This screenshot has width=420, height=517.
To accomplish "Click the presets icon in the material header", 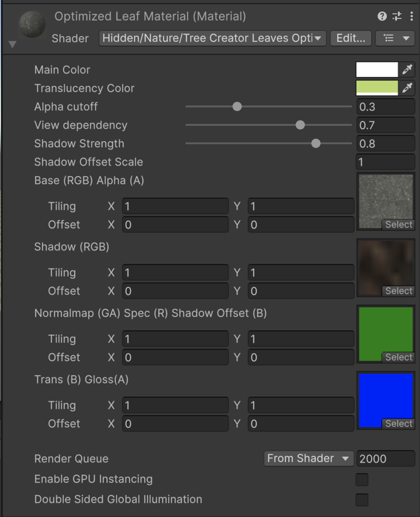I will pyautogui.click(x=396, y=16).
